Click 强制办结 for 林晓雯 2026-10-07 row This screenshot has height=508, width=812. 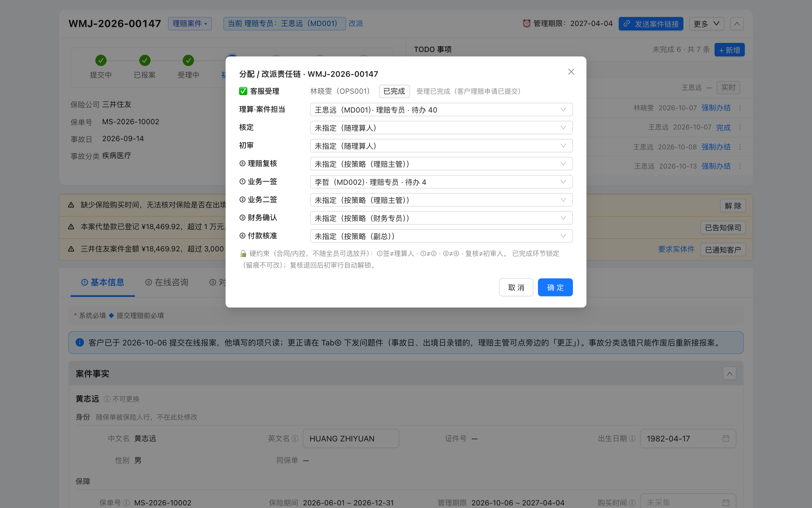pos(716,108)
